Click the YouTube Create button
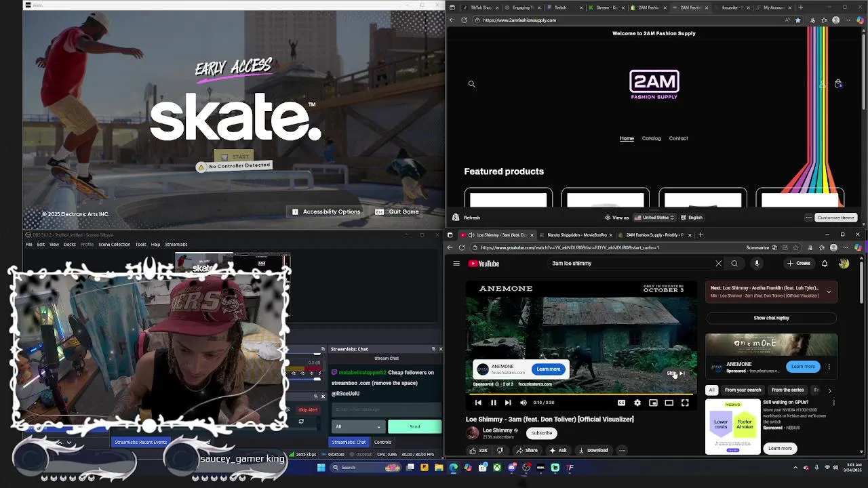Viewport: 868px width, 488px height. (x=799, y=264)
